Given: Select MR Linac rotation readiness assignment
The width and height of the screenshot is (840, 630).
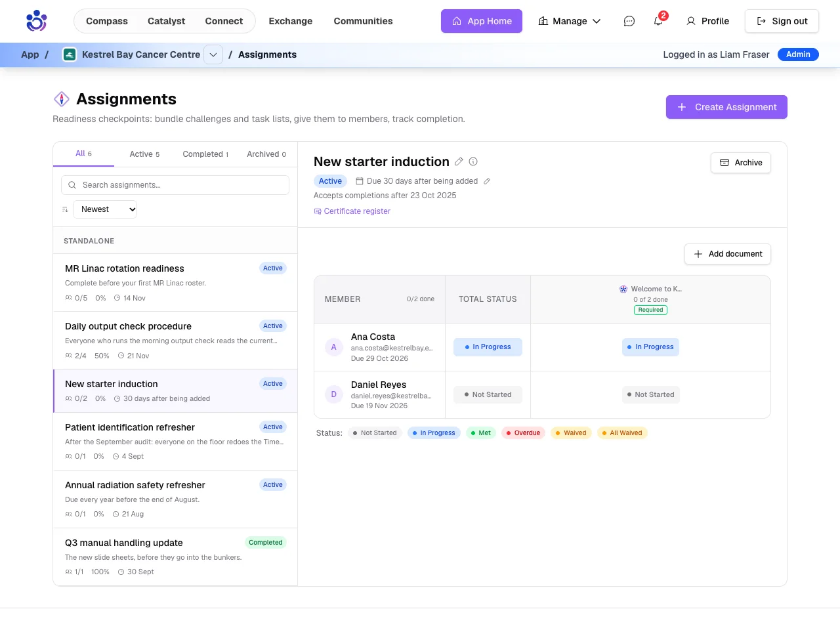Looking at the screenshot, I should [175, 283].
